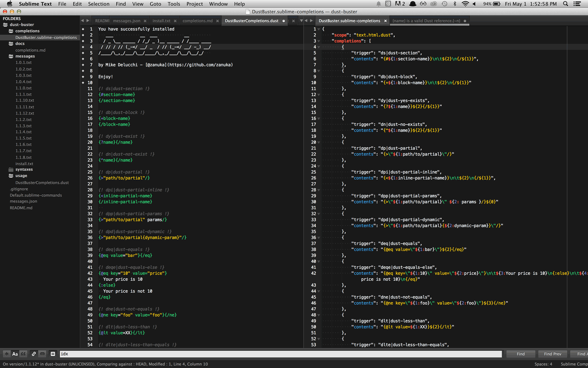
Task: Click the Spaces: 4 indentation setting
Action: pyautogui.click(x=543, y=364)
